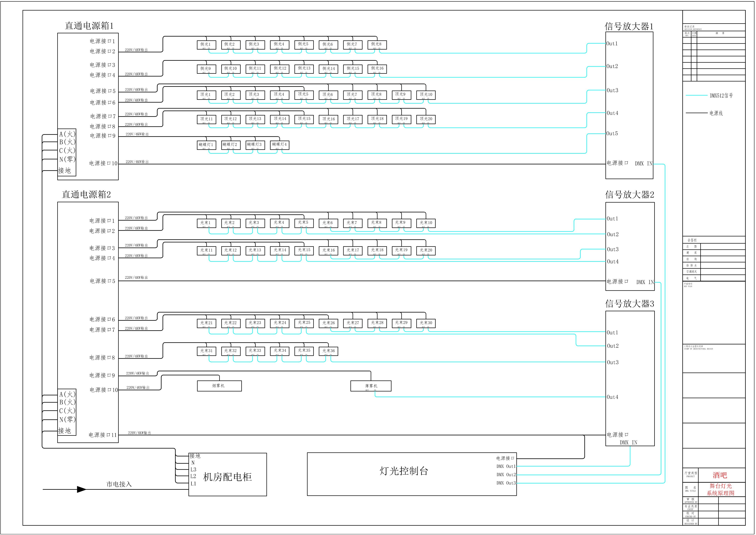Screen dimensions: 756x535
Task: Click 接地 terminal in 直通电源箱1
Action: click(x=65, y=170)
